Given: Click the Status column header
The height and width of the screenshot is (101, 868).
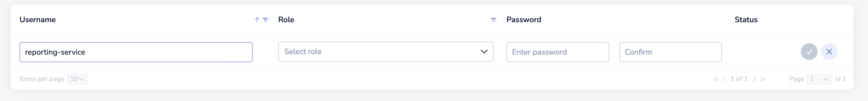Looking at the screenshot, I should pyautogui.click(x=746, y=20).
